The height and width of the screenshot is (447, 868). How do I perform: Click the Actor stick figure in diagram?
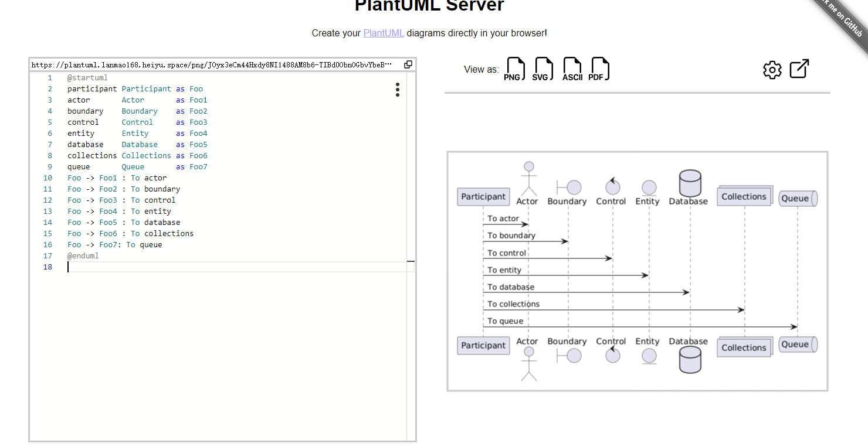coord(529,178)
